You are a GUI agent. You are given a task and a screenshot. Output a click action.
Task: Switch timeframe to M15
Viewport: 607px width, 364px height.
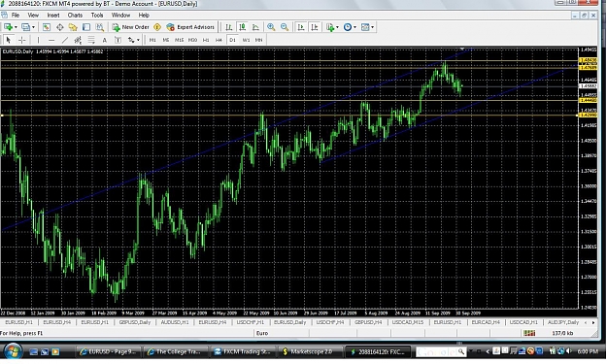point(179,40)
